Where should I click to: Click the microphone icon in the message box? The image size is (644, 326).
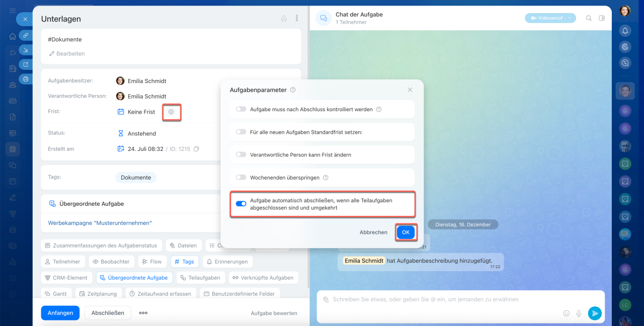point(579,313)
